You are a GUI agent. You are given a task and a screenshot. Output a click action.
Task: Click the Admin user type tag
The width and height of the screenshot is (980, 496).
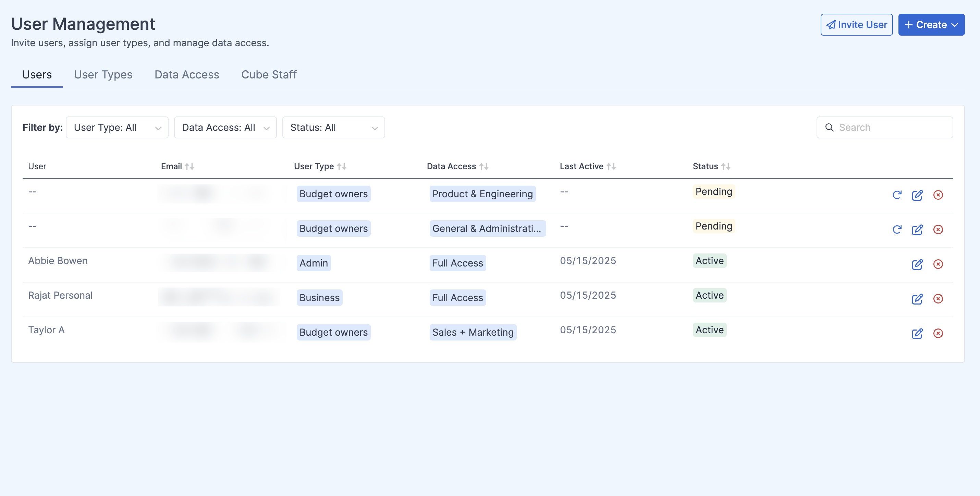coord(314,263)
